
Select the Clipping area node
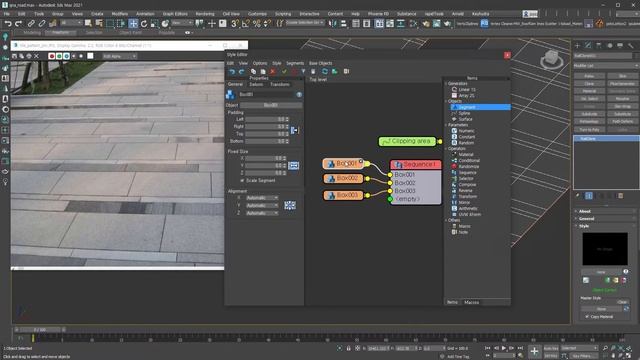[x=407, y=141]
